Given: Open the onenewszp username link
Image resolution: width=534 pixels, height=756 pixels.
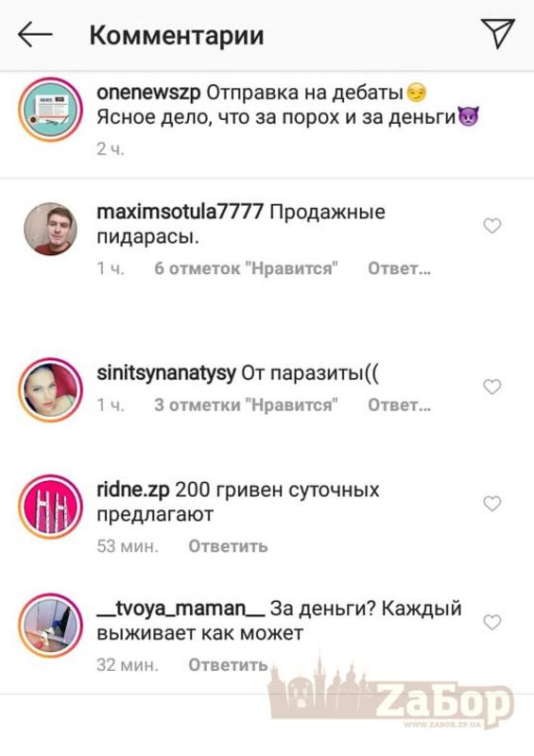Looking at the screenshot, I should pos(148,93).
